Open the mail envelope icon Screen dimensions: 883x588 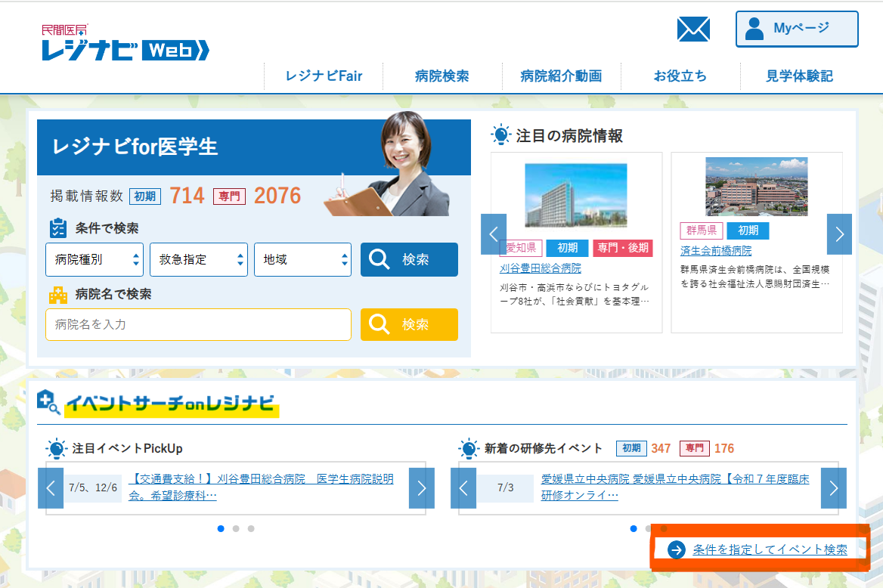[x=693, y=29]
